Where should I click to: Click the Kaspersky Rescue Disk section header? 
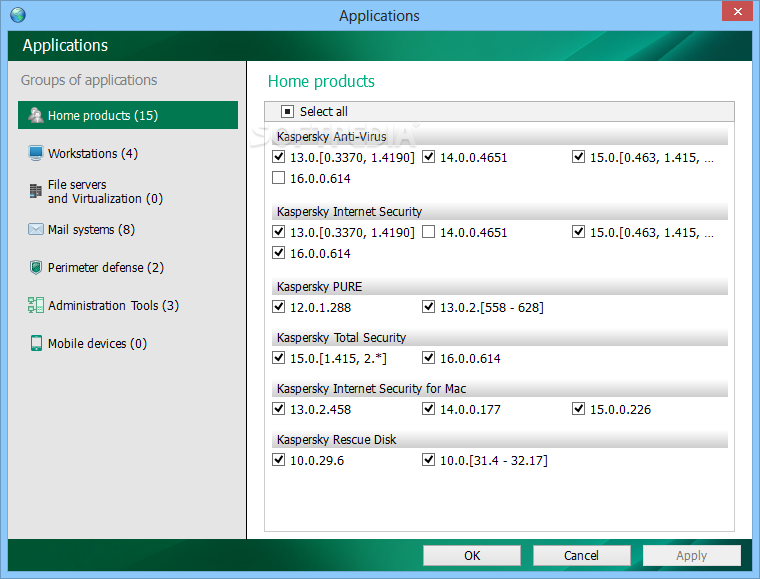(500, 439)
